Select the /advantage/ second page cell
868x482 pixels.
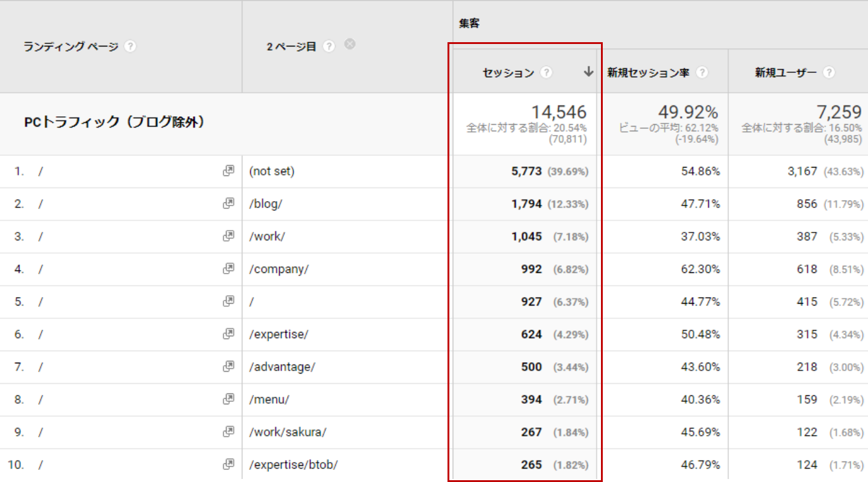point(282,366)
